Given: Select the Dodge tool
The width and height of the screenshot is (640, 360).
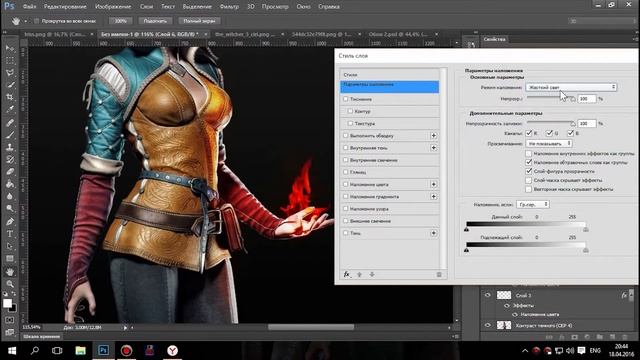Looking at the screenshot, I should (x=10, y=209).
